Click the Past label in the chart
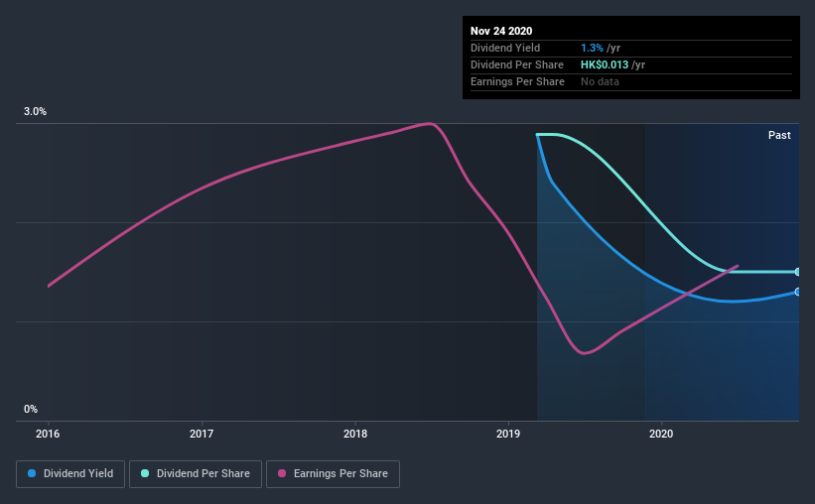Viewport: 815px width, 504px height. [779, 135]
